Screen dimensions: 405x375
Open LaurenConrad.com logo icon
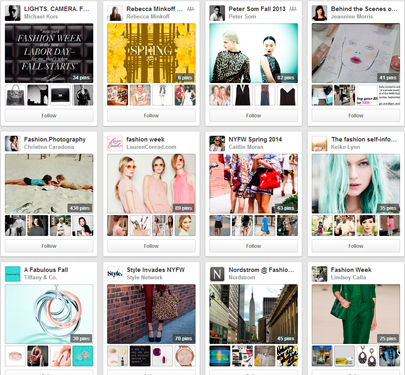(x=115, y=143)
